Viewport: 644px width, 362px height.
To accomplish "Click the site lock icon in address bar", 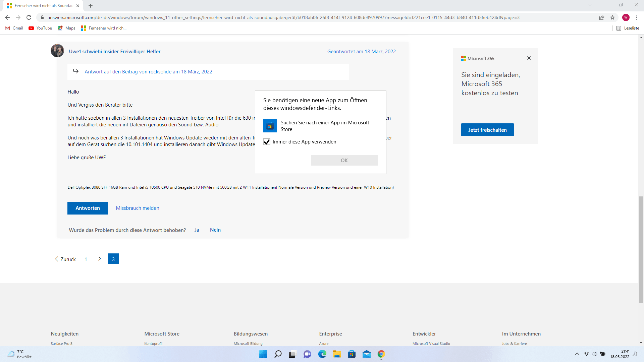I will (42, 17).
